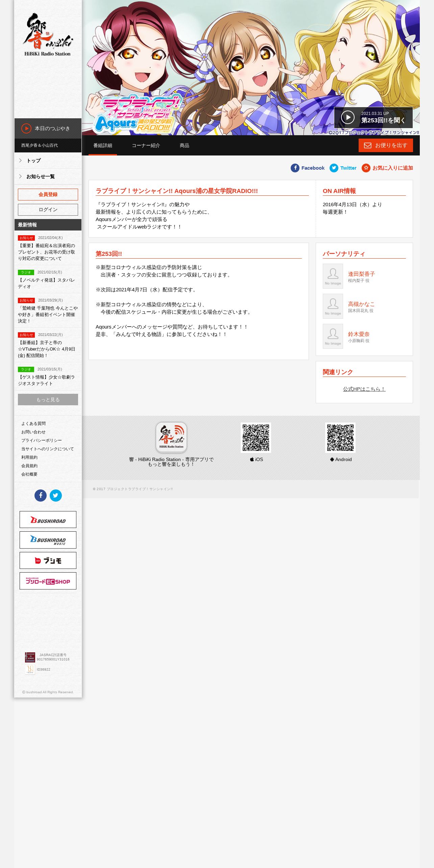Viewport: 434px width, 868px height.
Task: Open 会社概要 link
Action: click(29, 474)
